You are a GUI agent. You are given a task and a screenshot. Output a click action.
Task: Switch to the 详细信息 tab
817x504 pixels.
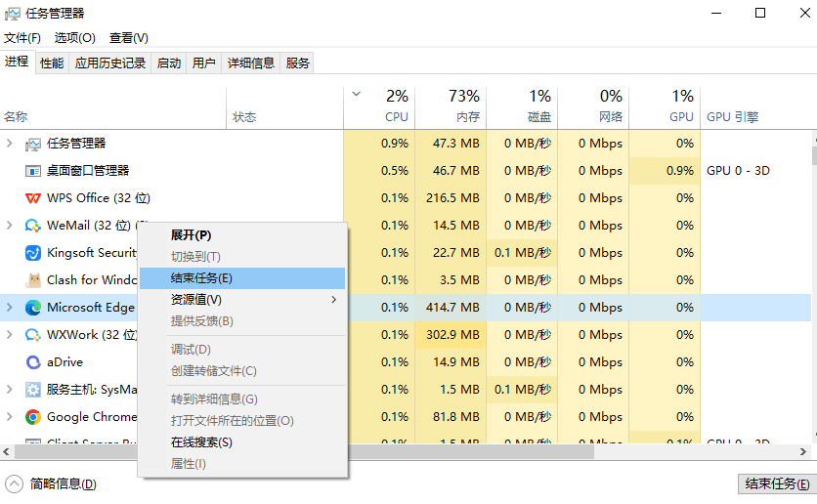251,63
